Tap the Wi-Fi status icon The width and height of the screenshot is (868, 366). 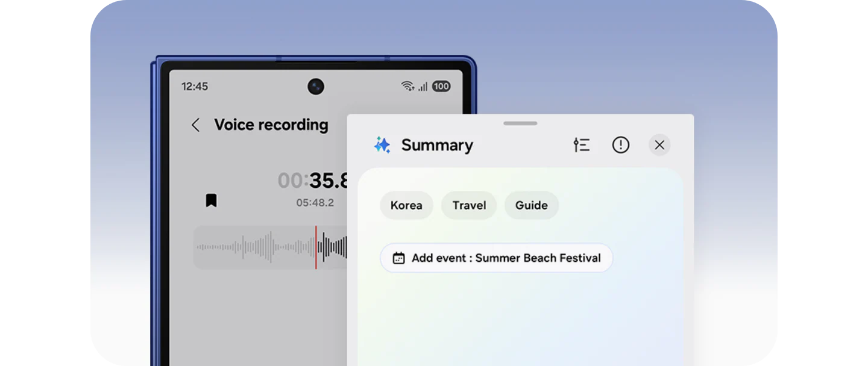408,86
